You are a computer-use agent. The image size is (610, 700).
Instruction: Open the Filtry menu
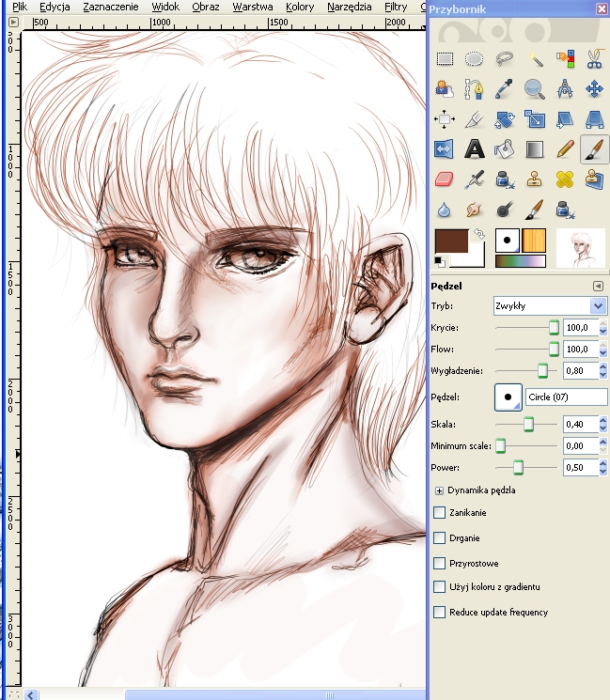coord(395,7)
